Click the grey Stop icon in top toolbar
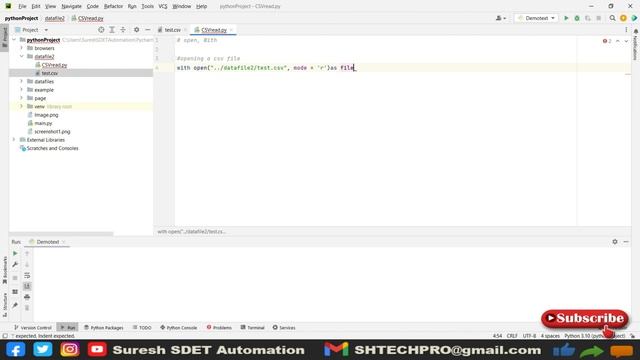The image size is (640, 360). pyautogui.click(x=598, y=18)
